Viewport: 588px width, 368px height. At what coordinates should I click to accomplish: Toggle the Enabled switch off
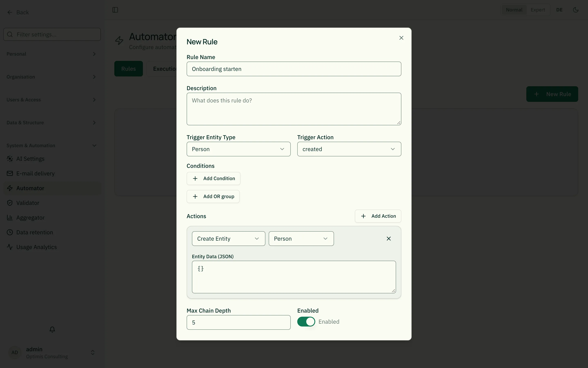coord(306,322)
